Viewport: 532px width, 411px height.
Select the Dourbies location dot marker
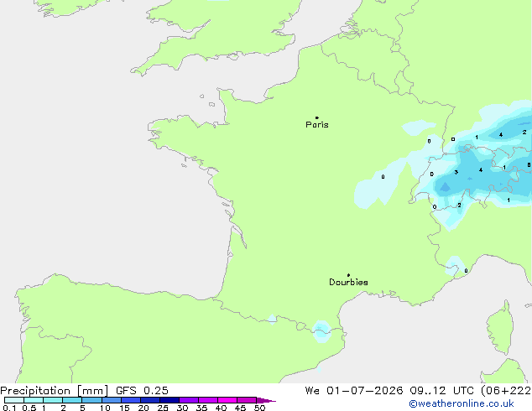[x=348, y=275]
